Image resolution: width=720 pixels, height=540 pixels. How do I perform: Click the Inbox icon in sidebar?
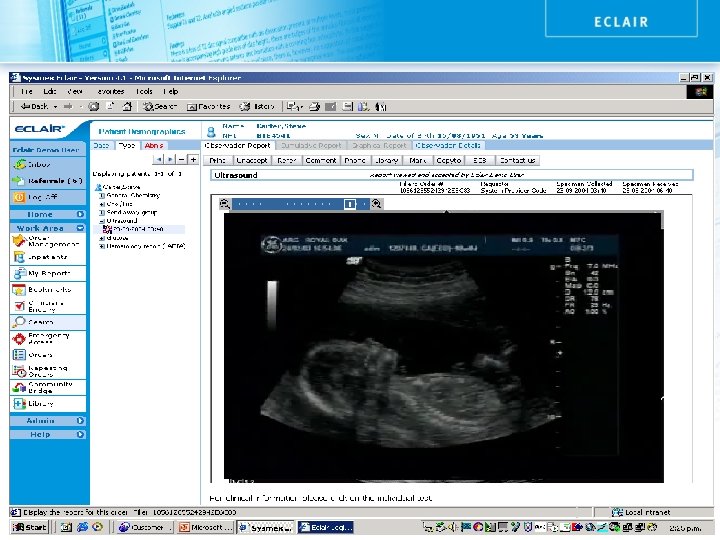point(19,164)
